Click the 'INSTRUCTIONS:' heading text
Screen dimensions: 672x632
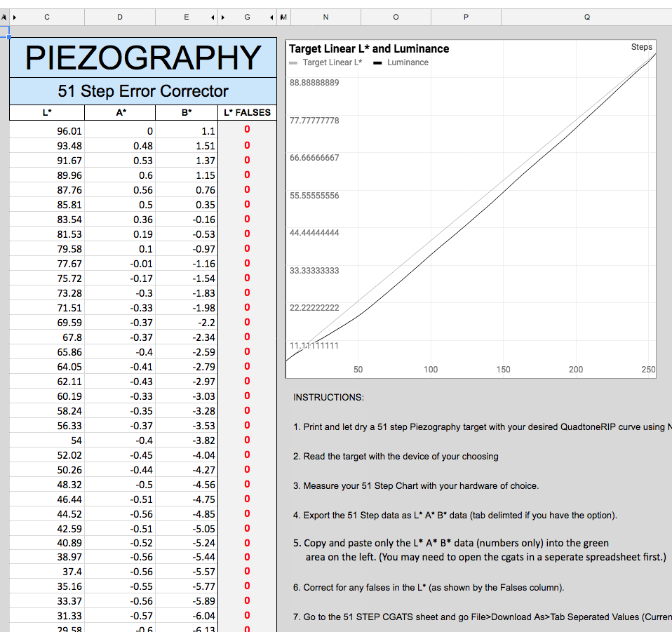pyautogui.click(x=328, y=398)
